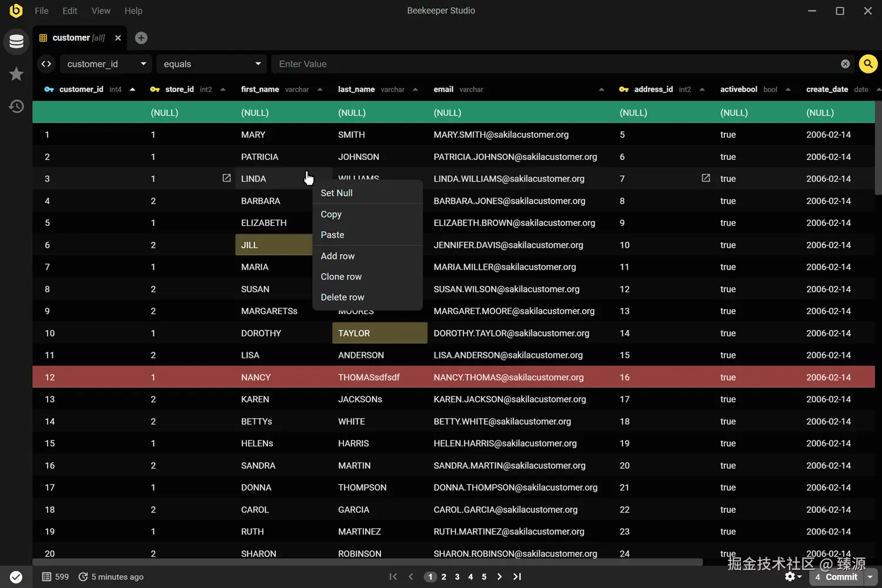The height and width of the screenshot is (588, 882).
Task: Open the File menu
Action: (42, 11)
